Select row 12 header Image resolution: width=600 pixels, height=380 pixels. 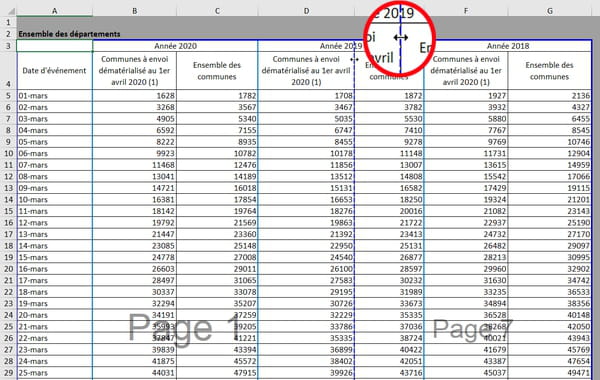click(x=8, y=176)
